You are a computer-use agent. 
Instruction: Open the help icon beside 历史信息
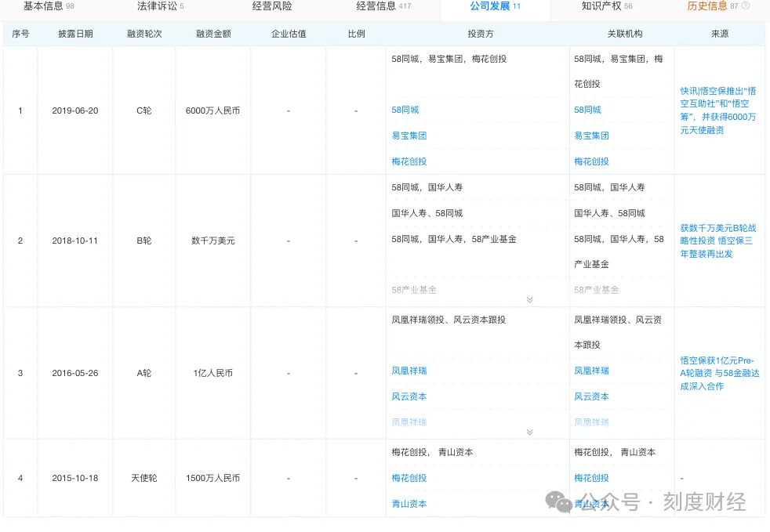pos(746,6)
